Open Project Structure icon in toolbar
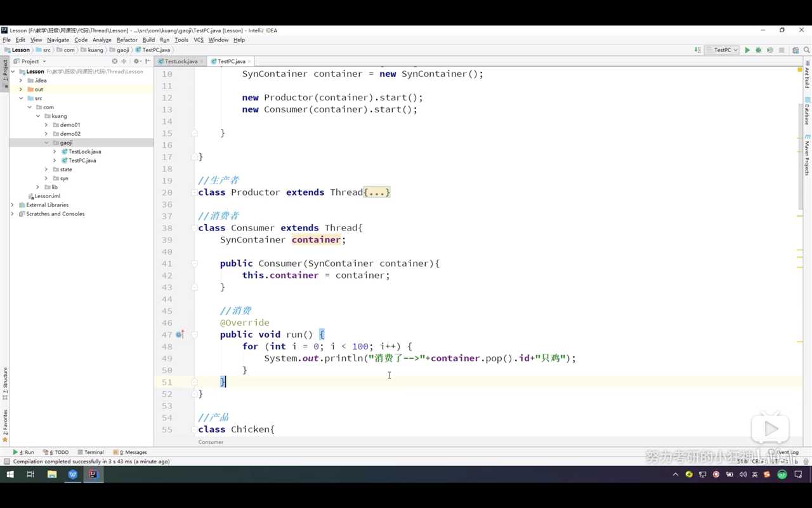Screen dimensions: 812x508 coord(796,50)
